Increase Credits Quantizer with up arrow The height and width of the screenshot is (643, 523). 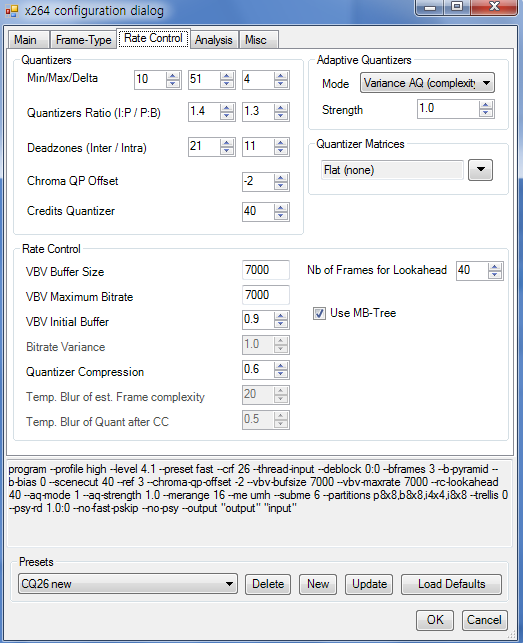281,208
